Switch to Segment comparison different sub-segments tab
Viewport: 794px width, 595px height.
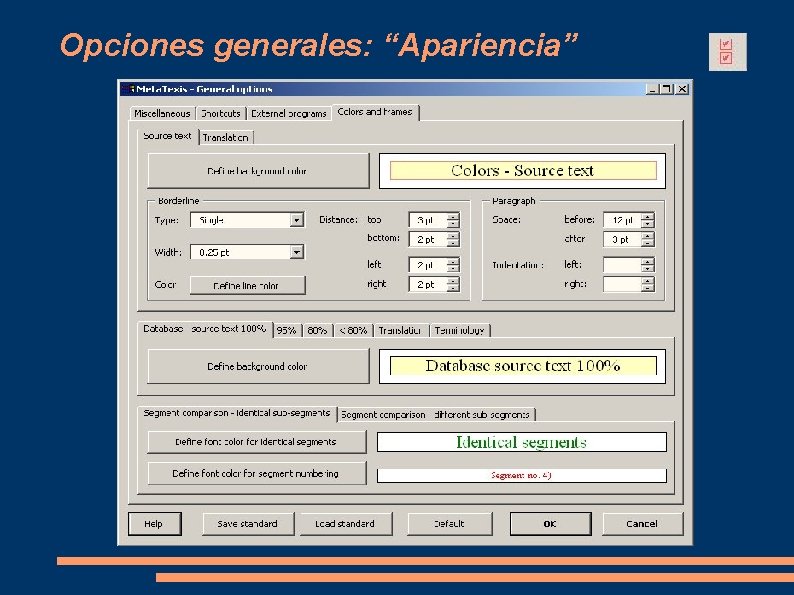click(436, 415)
